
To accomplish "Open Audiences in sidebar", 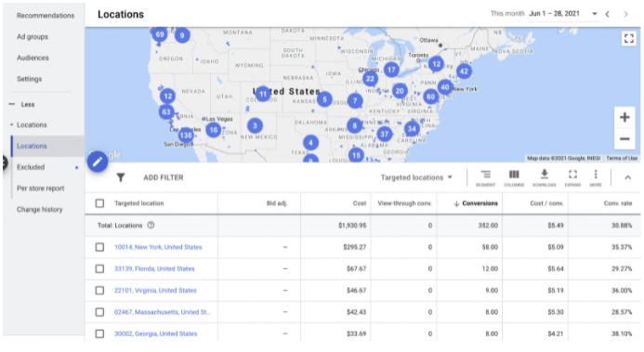I will point(33,58).
